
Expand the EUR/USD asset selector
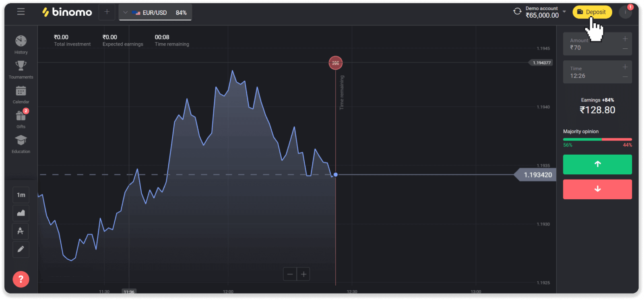click(x=155, y=12)
